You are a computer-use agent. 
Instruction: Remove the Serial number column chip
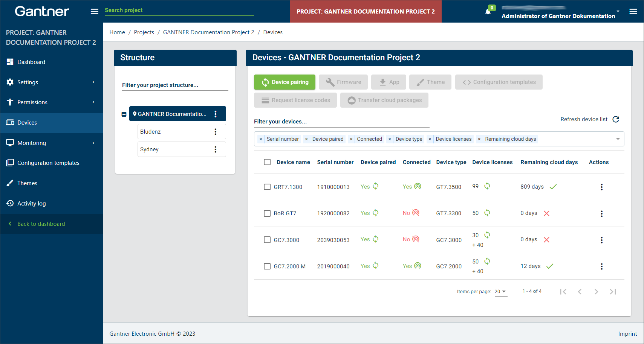tap(261, 139)
